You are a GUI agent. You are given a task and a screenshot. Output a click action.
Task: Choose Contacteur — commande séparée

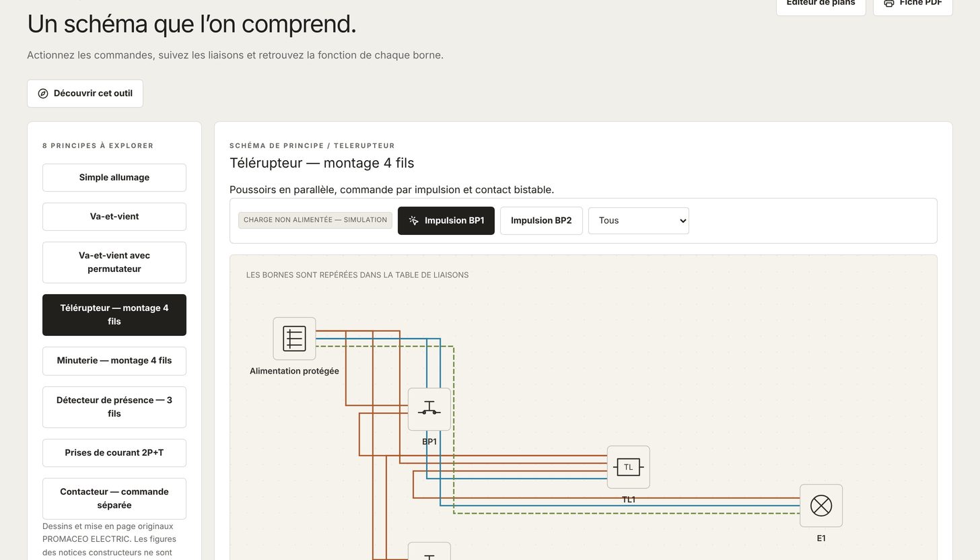pyautogui.click(x=114, y=499)
